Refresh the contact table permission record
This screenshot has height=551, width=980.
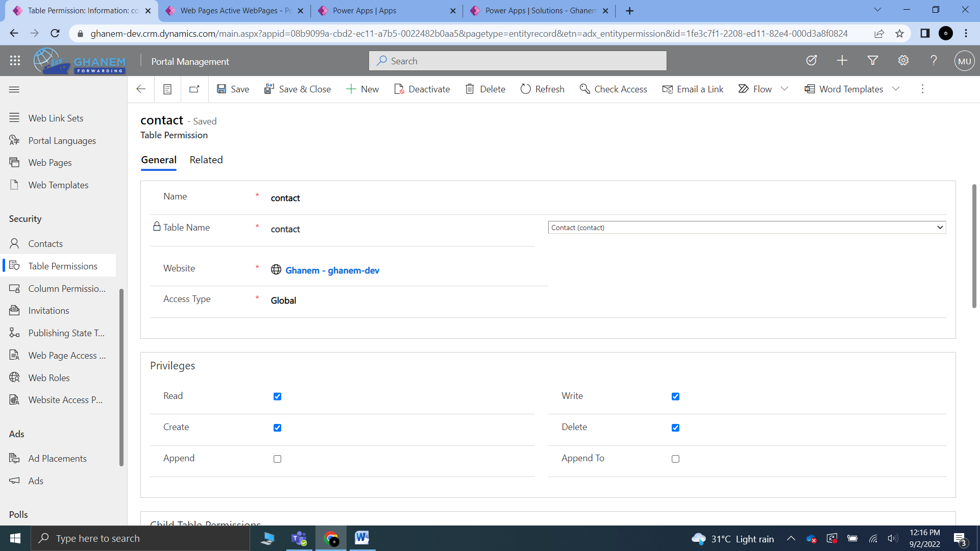click(x=542, y=89)
